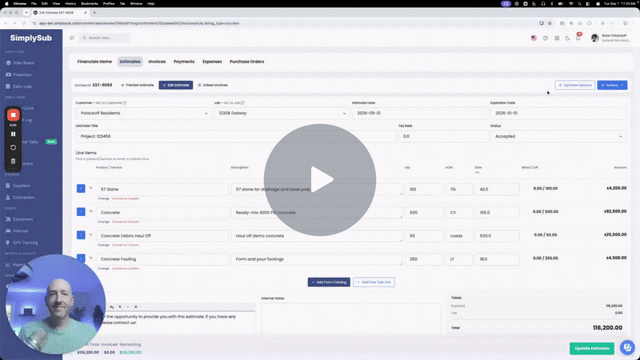640x360 pixels.
Task: Open the Linked Invoices view
Action: pos(213,85)
